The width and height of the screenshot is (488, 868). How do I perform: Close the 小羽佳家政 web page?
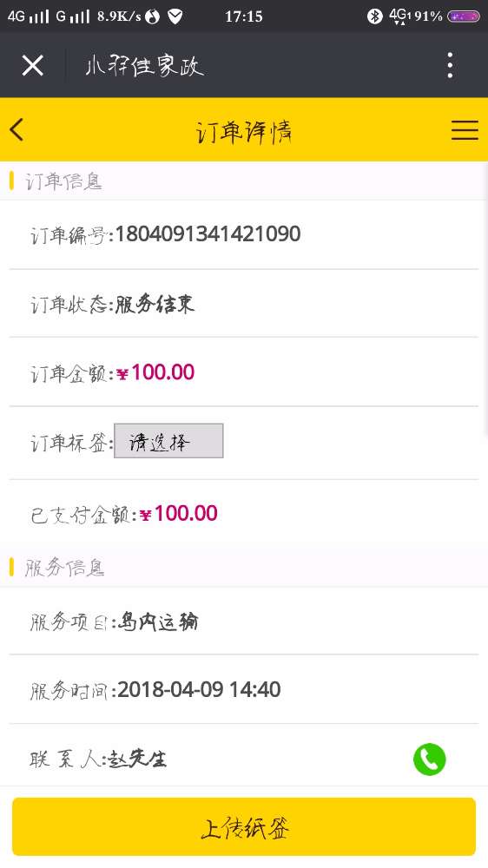33,66
